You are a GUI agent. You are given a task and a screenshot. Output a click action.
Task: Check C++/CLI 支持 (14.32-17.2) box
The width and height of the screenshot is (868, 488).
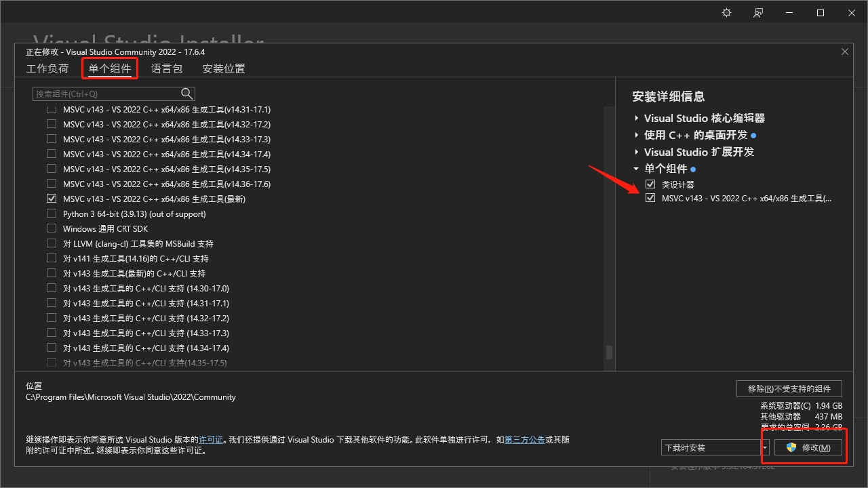click(52, 319)
